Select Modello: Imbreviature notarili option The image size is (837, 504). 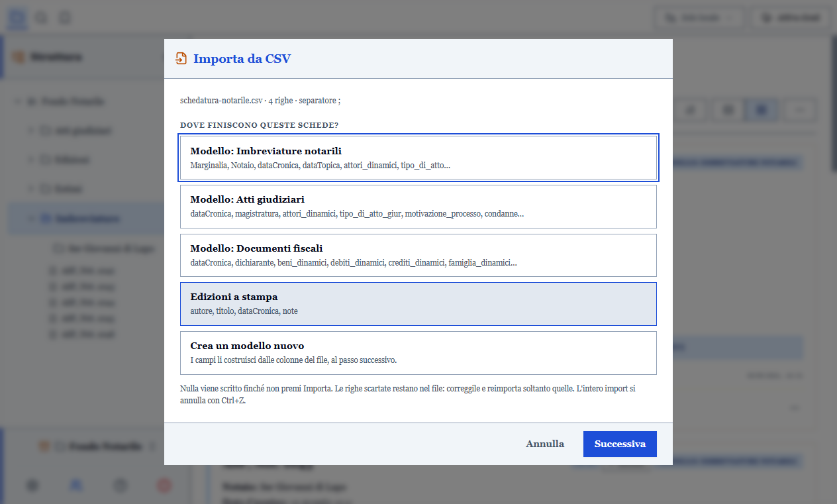pyautogui.click(x=418, y=158)
